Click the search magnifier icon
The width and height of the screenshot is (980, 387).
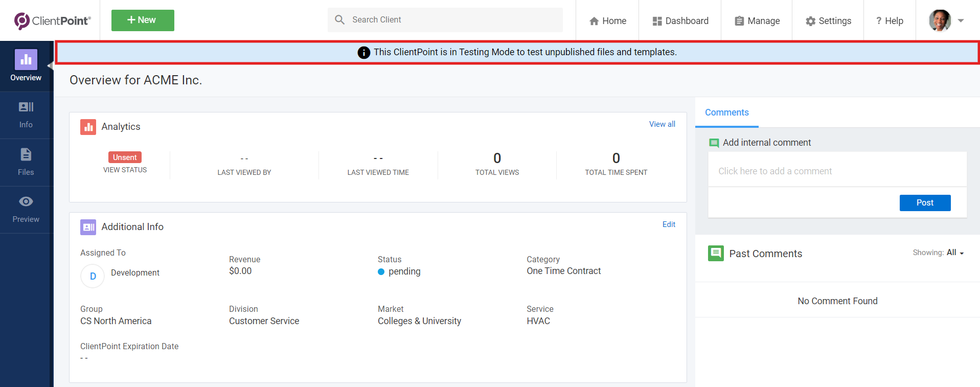(339, 20)
